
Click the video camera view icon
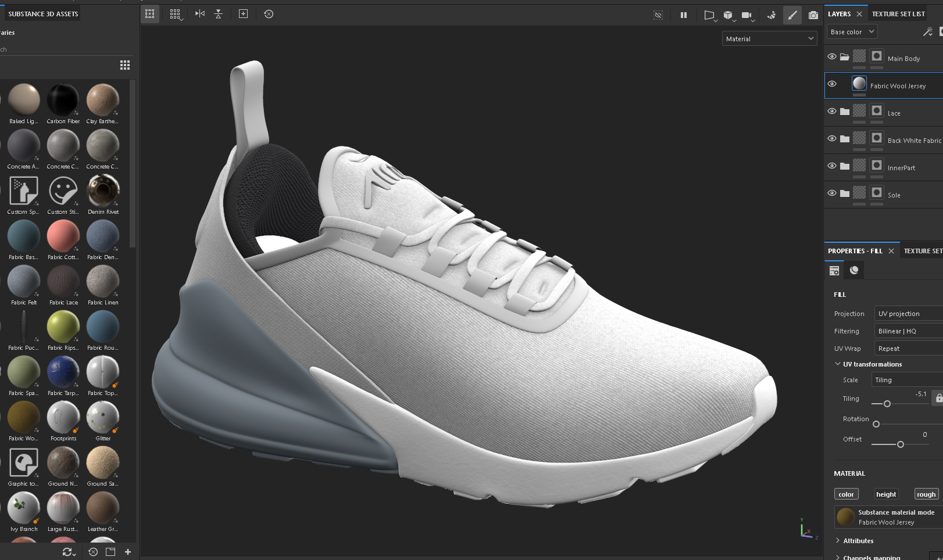point(746,15)
